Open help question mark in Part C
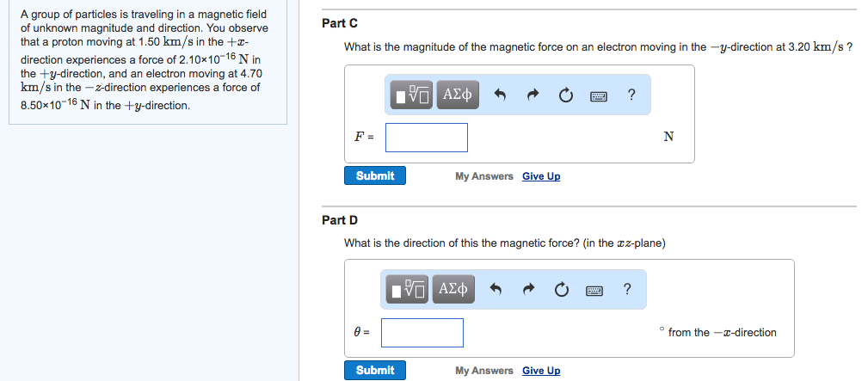Screen dimensions: 868x381 click(x=631, y=95)
